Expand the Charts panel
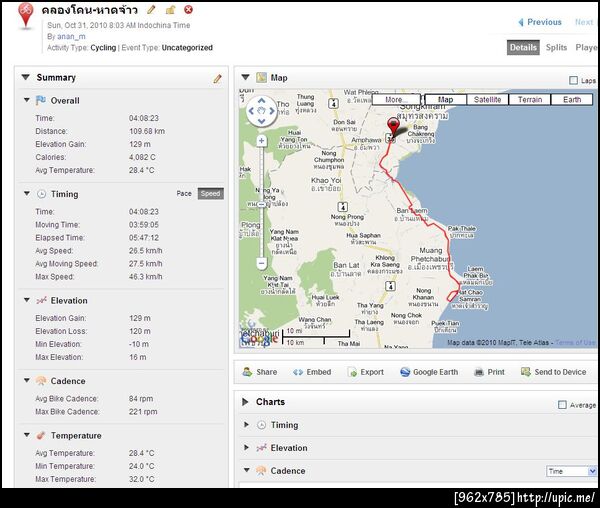Viewport: 600px width, 508px height. pos(245,402)
